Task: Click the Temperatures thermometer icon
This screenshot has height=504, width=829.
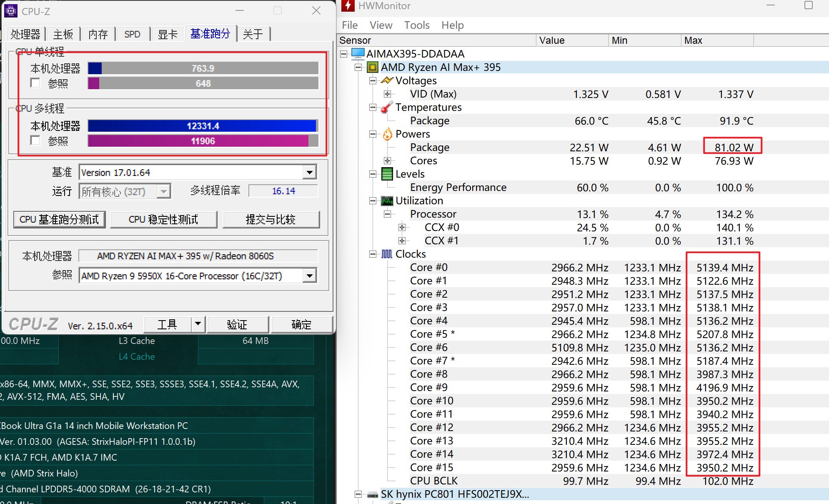Action: coord(387,107)
